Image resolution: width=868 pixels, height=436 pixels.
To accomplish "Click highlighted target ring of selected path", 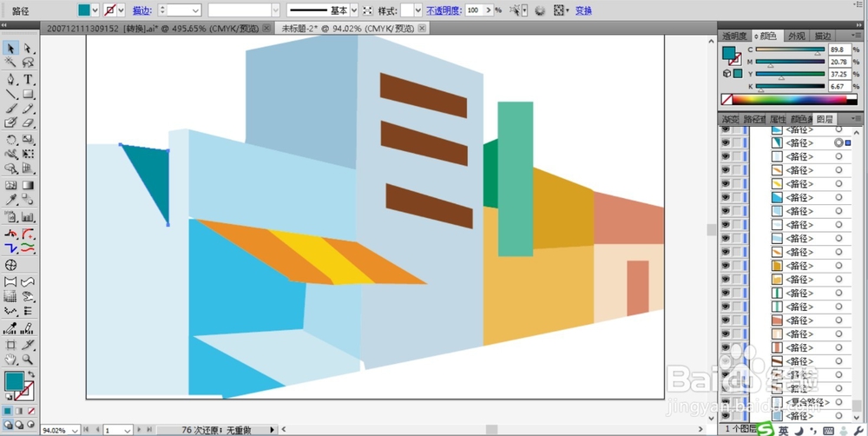I will [x=839, y=143].
